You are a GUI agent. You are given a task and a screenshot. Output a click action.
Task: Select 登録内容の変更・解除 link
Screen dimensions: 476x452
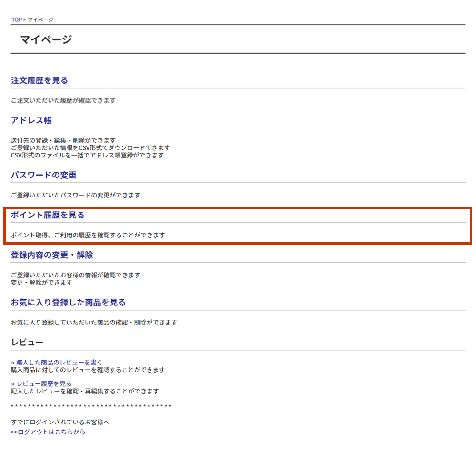tap(52, 255)
